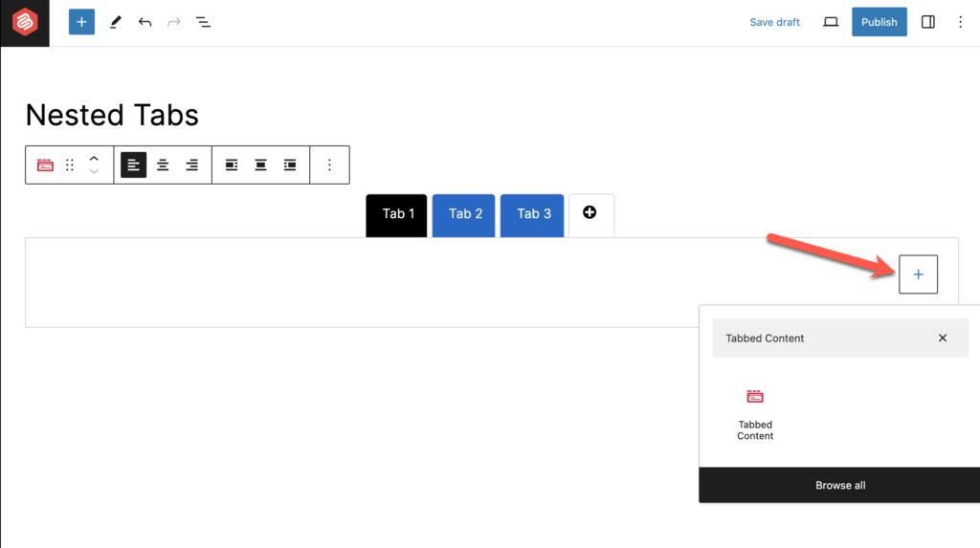The height and width of the screenshot is (548, 980).
Task: Click the site logo icon
Action: coord(24,23)
